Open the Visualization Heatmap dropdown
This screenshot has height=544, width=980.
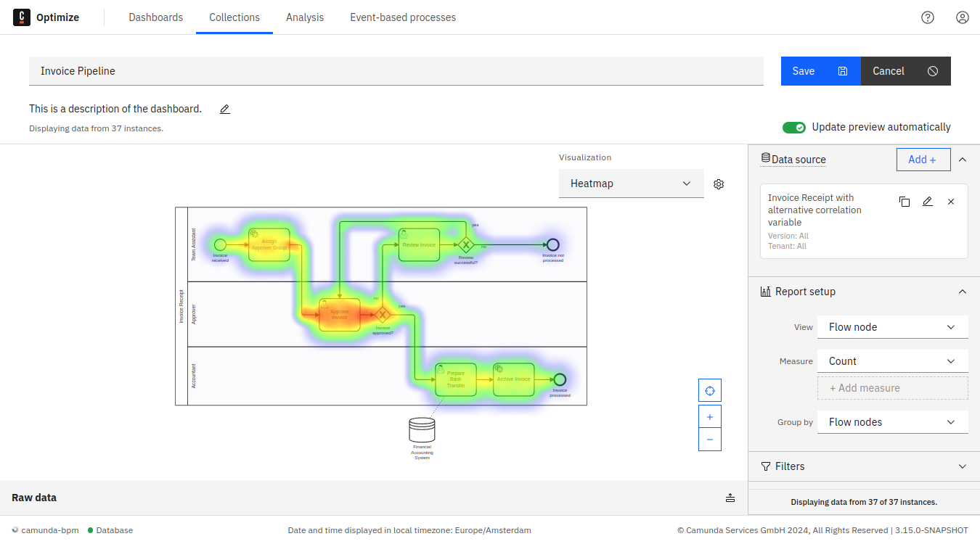pyautogui.click(x=631, y=184)
